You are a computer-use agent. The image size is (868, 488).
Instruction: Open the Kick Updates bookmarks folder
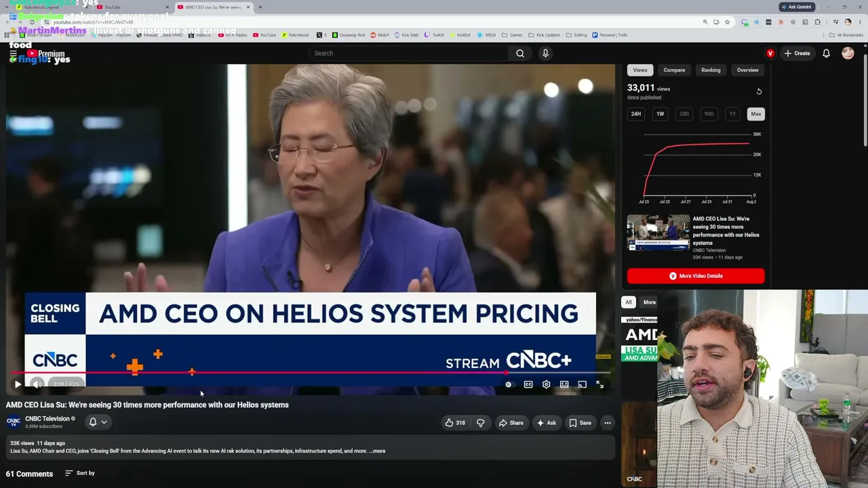click(545, 35)
